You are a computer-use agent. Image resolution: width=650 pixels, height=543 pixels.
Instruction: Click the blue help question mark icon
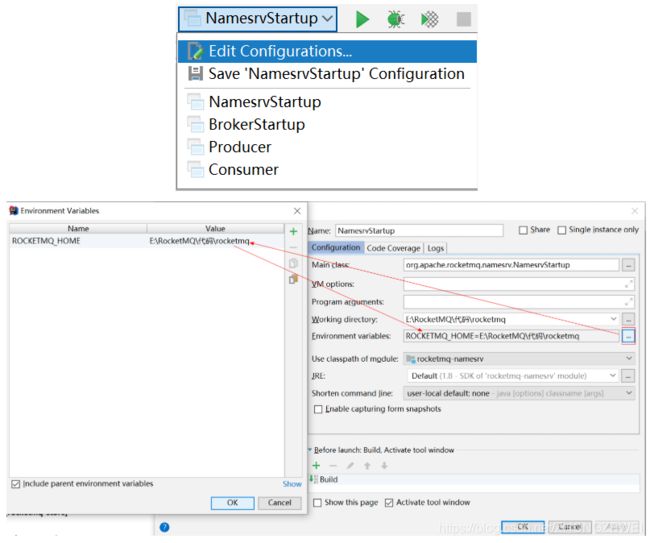pyautogui.click(x=165, y=527)
